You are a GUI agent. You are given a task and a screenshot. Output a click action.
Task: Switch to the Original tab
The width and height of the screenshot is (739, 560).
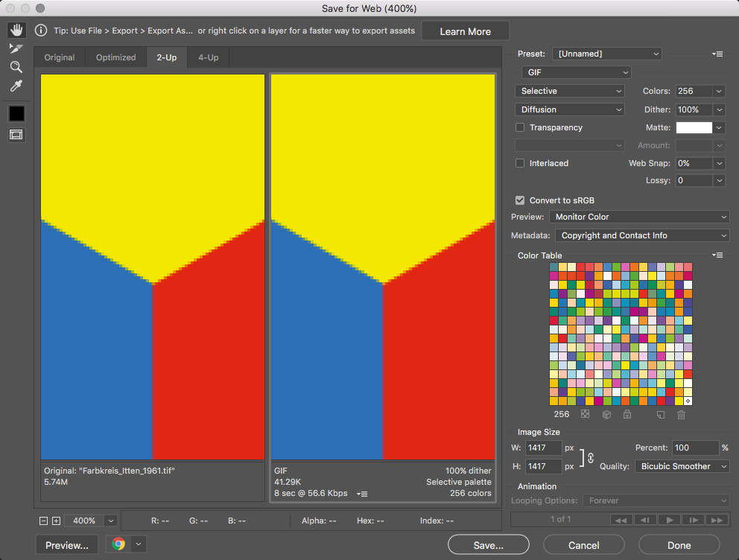click(x=60, y=57)
